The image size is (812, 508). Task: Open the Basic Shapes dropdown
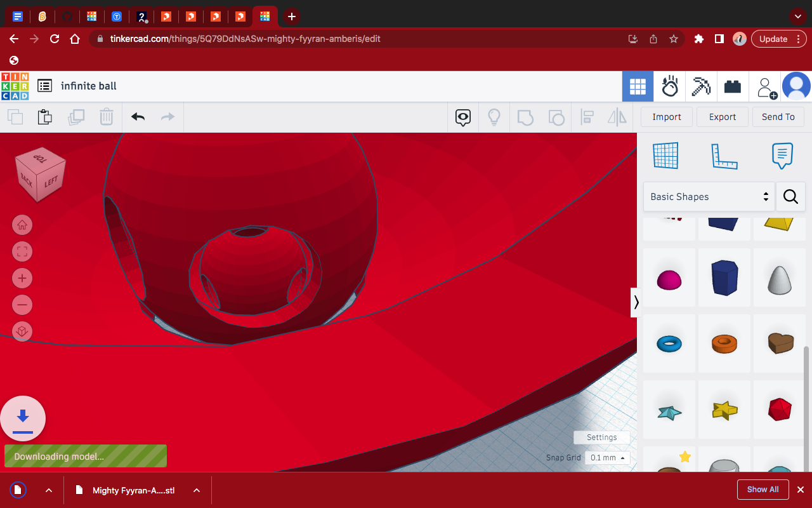(709, 197)
